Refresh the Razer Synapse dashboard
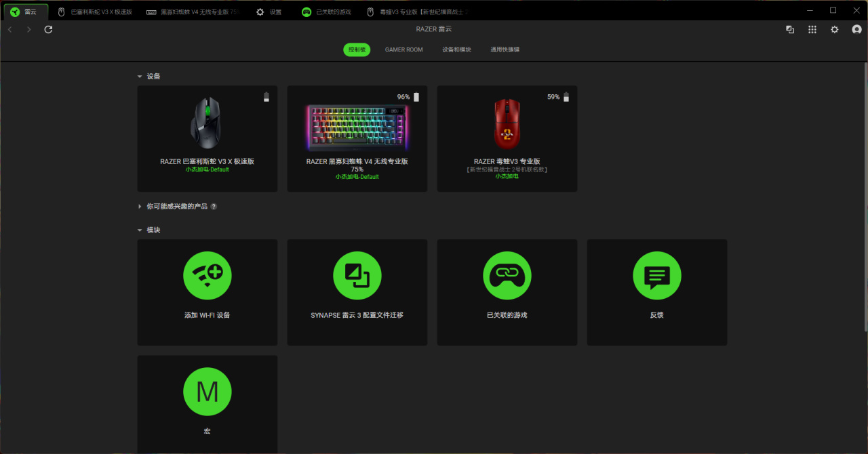The image size is (868, 454). tap(48, 30)
